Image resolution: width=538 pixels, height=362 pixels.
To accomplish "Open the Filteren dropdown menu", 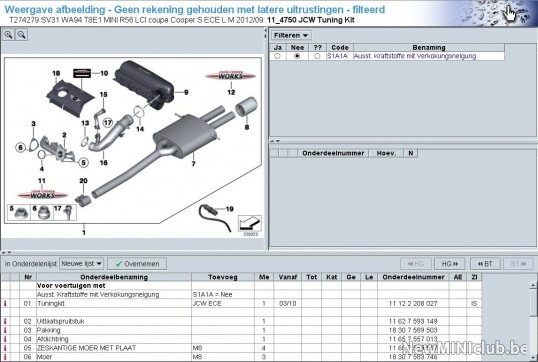I will (x=291, y=35).
